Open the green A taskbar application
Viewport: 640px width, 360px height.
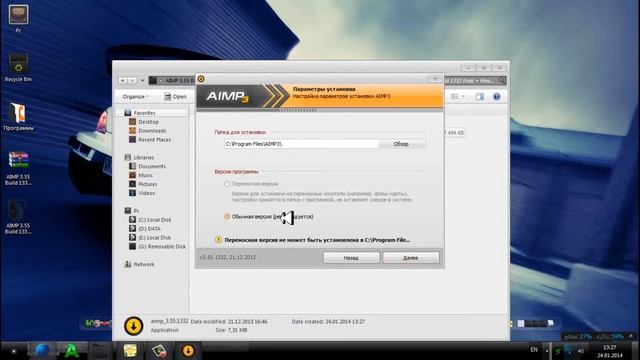click(x=72, y=351)
